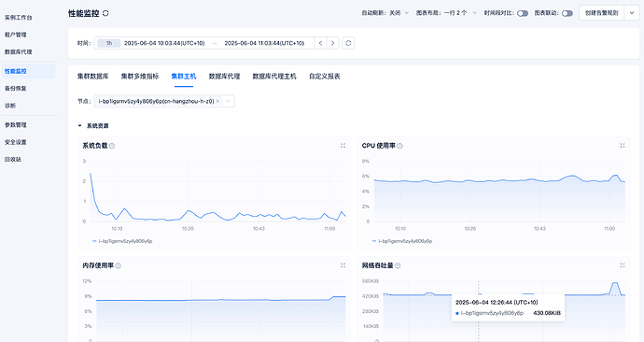Screen dimensions: 644x342
Task: Remove the selected node tag in 节点 field
Action: pos(217,101)
